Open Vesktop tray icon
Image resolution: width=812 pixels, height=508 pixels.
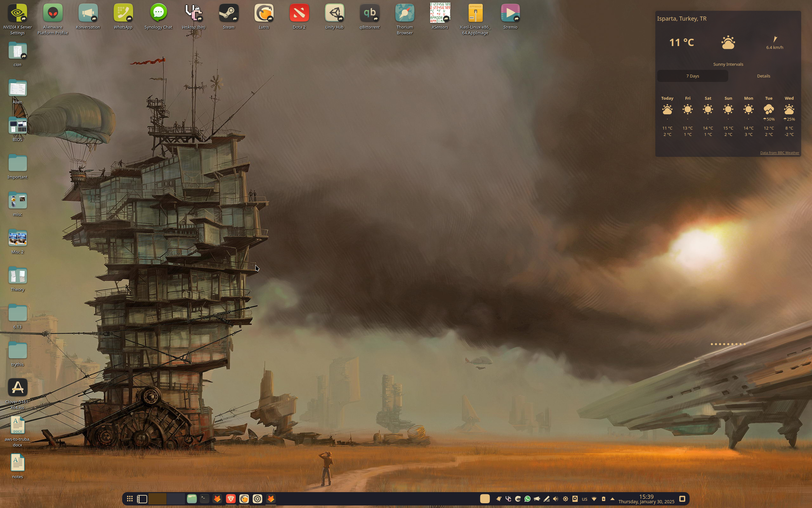point(508,499)
